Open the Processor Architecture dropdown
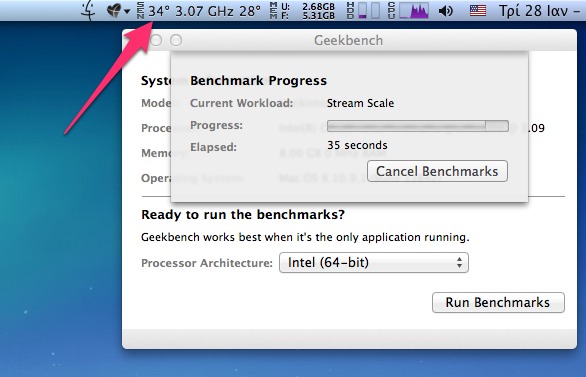Screen dimensions: 586x377 374,262
